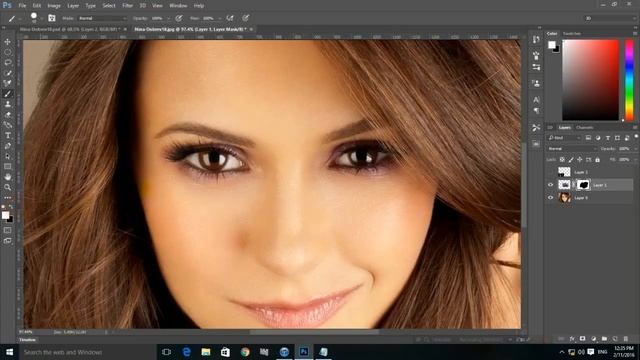This screenshot has width=640, height=360.
Task: Turn layer filtering on or off
Action: (x=636, y=137)
